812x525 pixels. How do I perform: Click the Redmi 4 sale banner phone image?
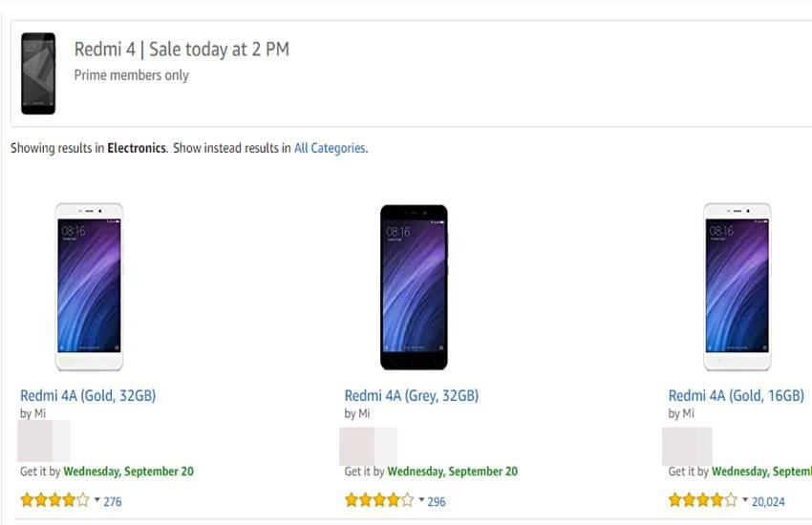tap(38, 73)
